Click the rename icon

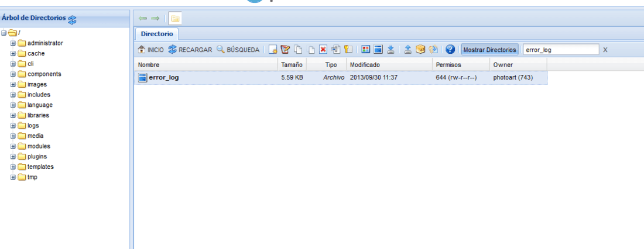tap(336, 50)
